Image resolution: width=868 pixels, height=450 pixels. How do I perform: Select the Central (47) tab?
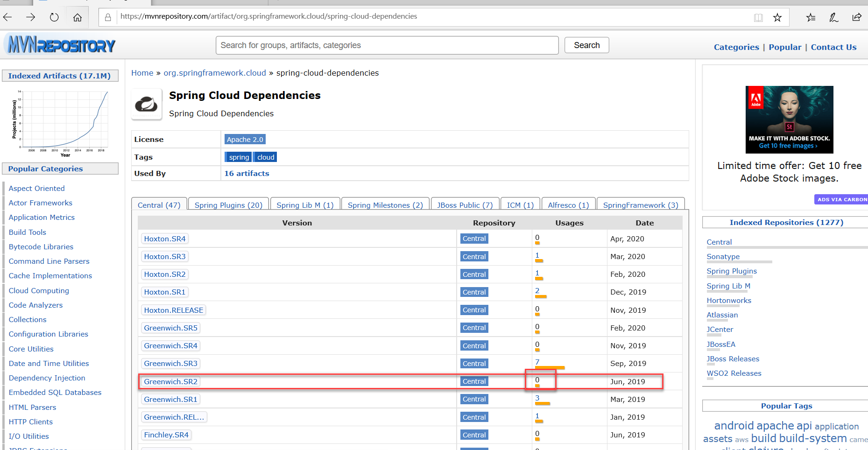159,204
